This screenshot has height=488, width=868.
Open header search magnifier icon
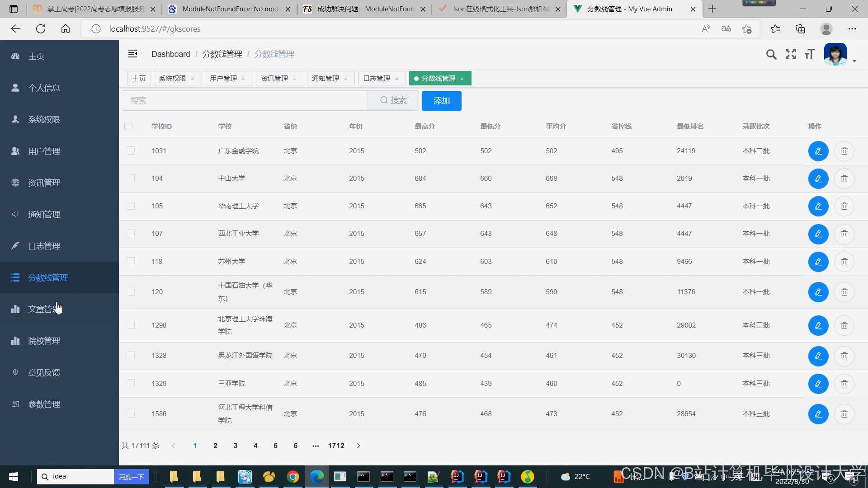coord(771,54)
